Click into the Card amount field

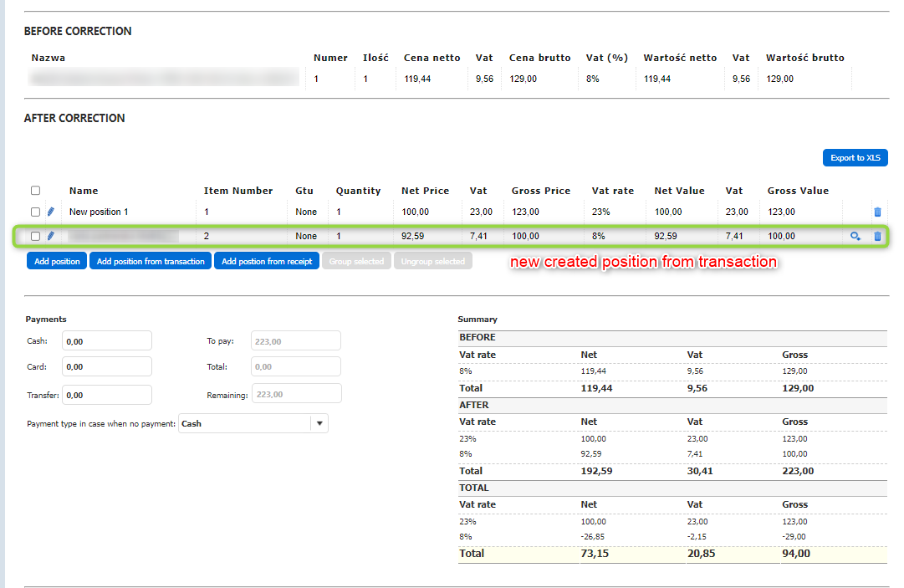click(106, 367)
